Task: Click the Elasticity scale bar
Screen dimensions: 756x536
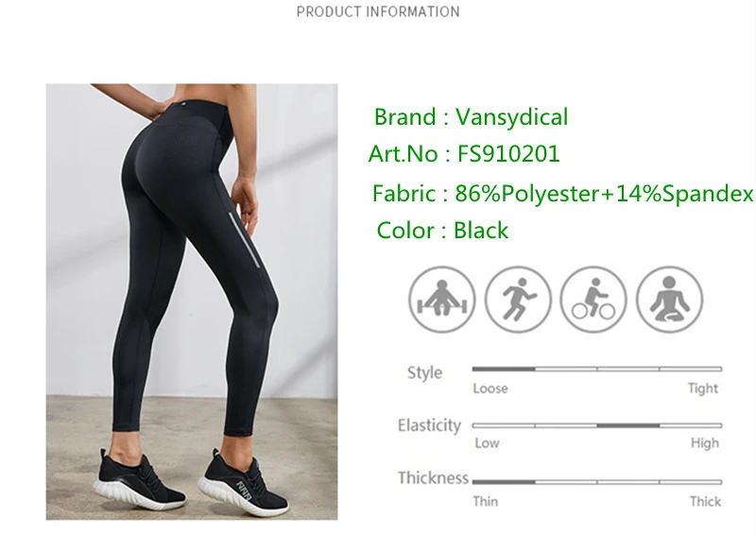Action: 597,425
